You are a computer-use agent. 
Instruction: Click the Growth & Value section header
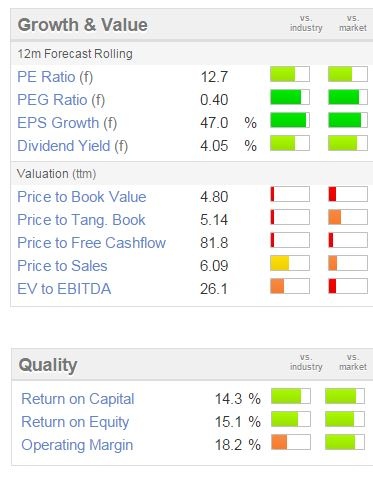83,25
